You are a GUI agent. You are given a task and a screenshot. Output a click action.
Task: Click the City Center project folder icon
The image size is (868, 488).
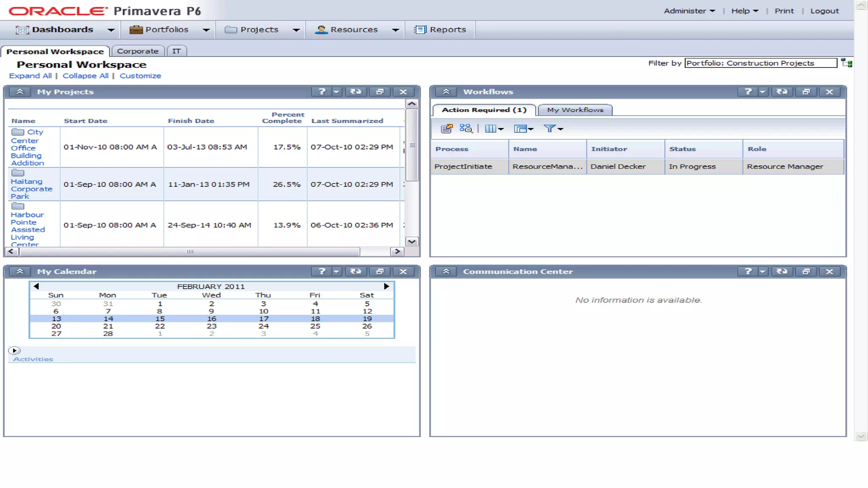[x=18, y=132]
